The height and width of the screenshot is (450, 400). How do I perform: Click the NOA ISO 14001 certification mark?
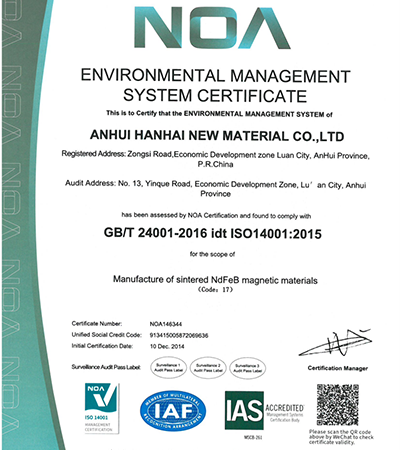pos(102,408)
